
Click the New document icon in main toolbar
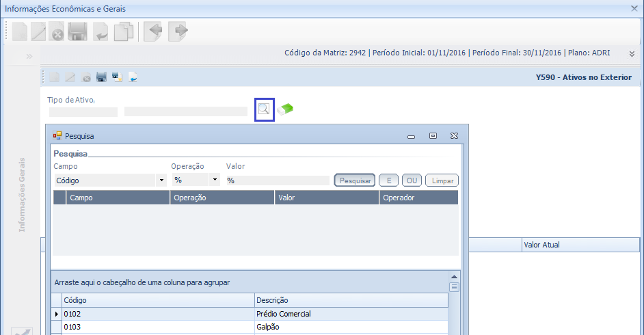click(19, 31)
